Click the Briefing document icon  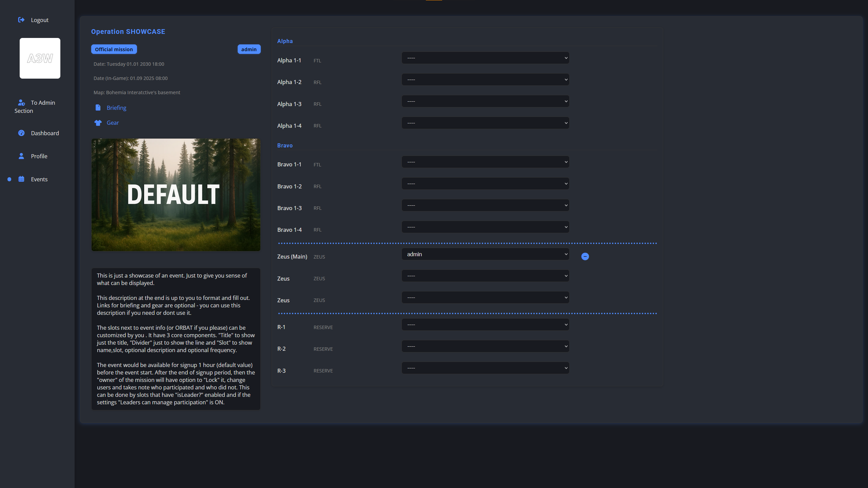point(98,107)
